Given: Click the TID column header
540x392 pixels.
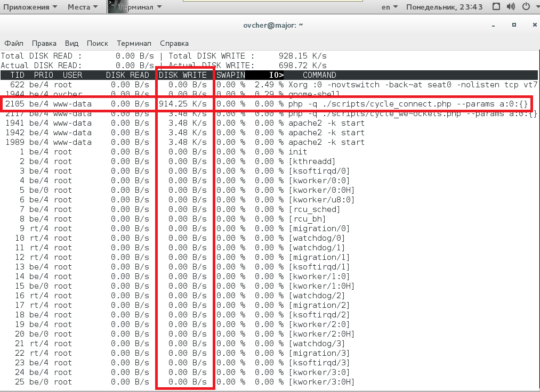Looking at the screenshot, I should pos(17,75).
